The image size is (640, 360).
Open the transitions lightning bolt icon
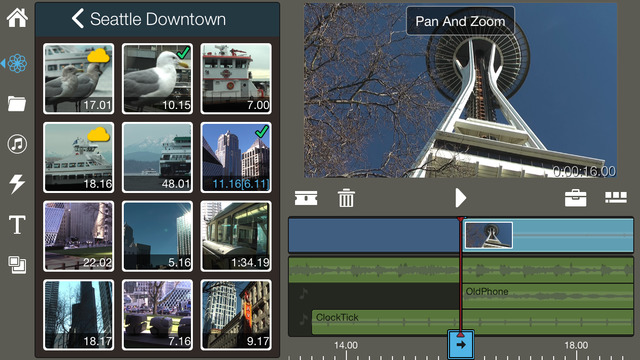click(17, 184)
